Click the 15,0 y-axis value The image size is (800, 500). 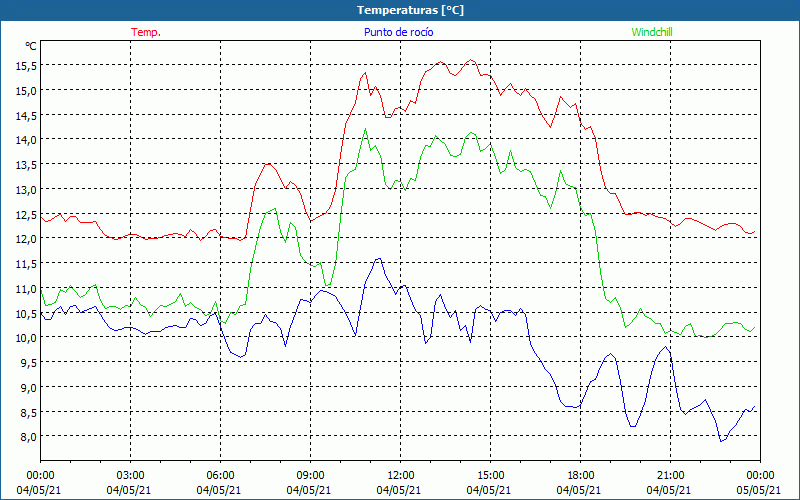coord(25,91)
